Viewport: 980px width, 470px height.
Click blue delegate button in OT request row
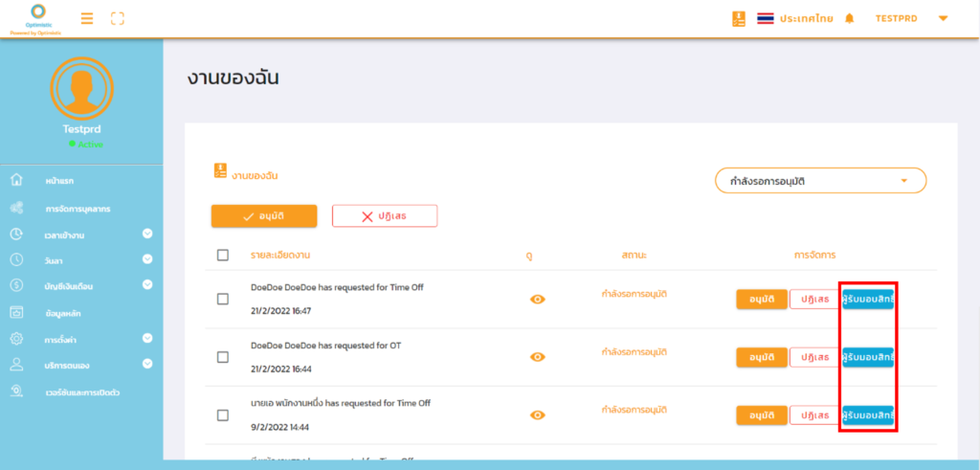tap(867, 357)
